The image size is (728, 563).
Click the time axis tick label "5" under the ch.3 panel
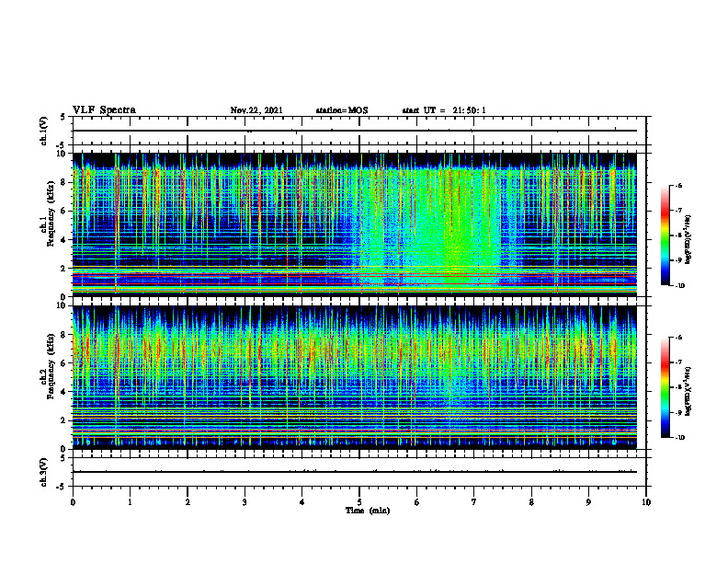pos(359,502)
